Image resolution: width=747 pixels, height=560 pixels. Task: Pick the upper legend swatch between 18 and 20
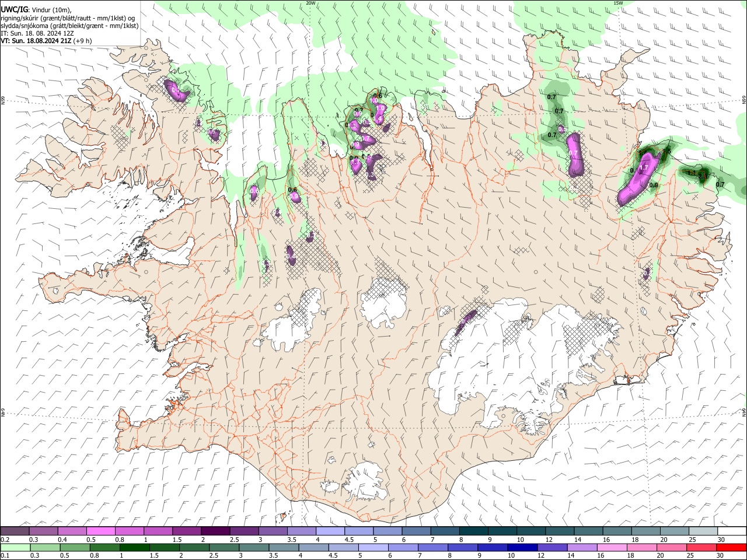(x=647, y=531)
